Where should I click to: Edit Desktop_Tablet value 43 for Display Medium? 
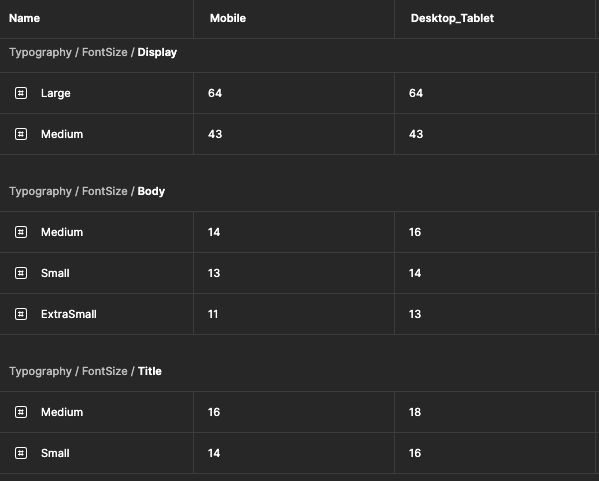click(495, 134)
